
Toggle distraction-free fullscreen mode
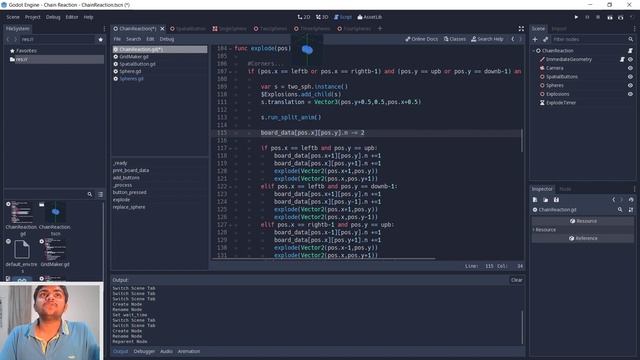[x=521, y=29]
